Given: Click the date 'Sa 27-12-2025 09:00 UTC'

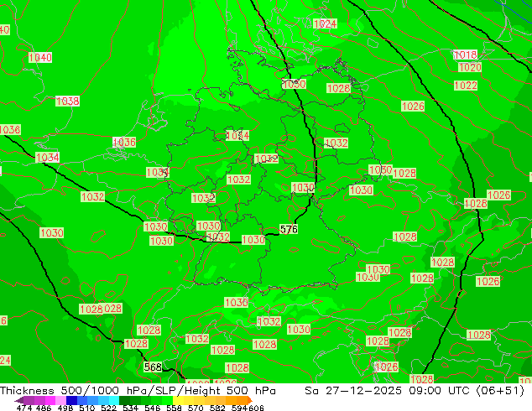Looking at the screenshot, I should point(387,391).
